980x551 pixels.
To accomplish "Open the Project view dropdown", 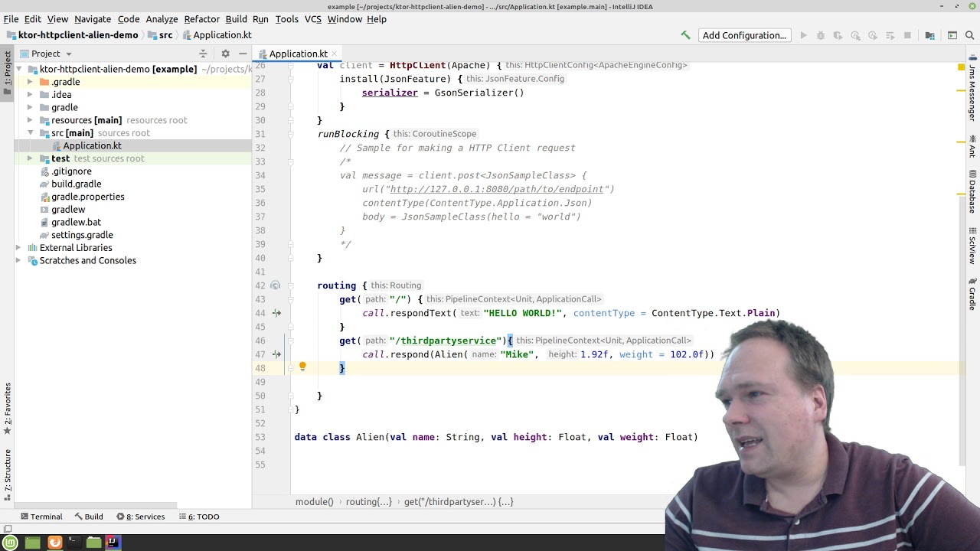I will tap(46, 54).
